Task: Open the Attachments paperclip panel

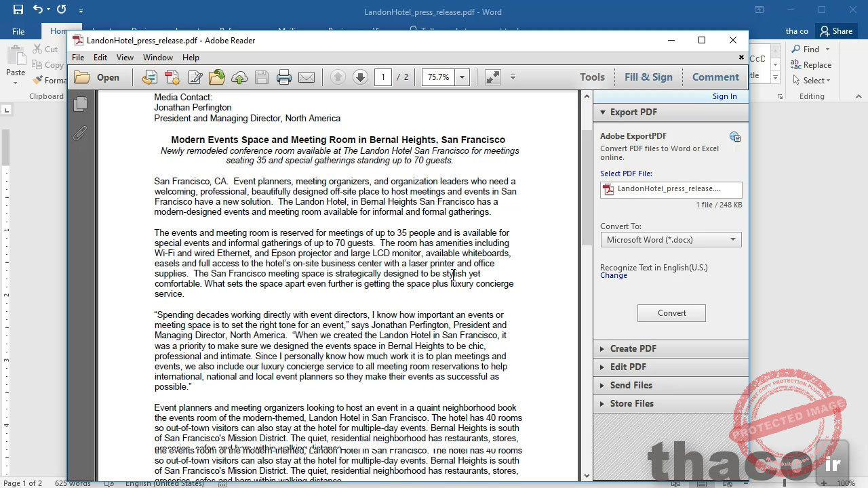Action: (81, 133)
